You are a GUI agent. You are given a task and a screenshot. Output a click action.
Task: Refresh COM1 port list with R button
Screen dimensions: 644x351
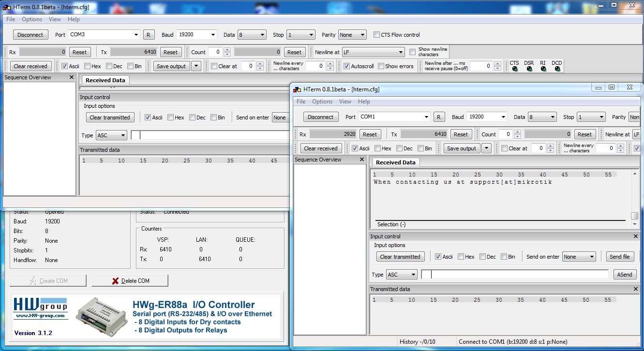coord(439,117)
